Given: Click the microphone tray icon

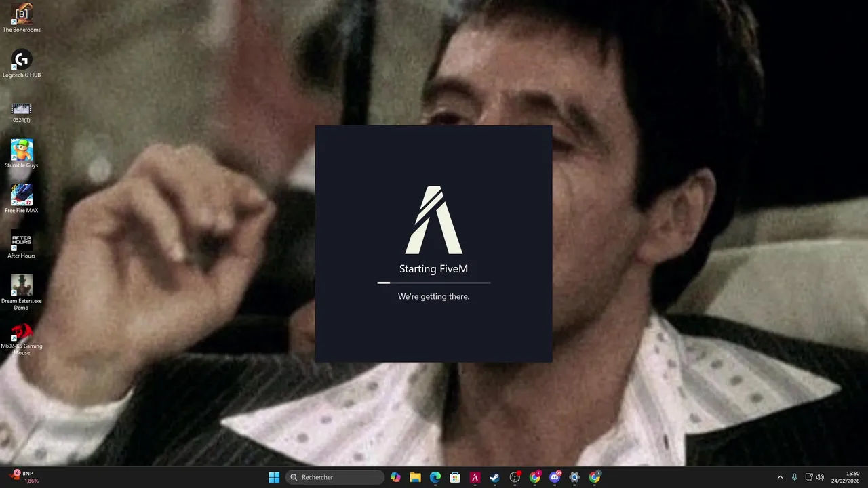Looking at the screenshot, I should coord(795,477).
